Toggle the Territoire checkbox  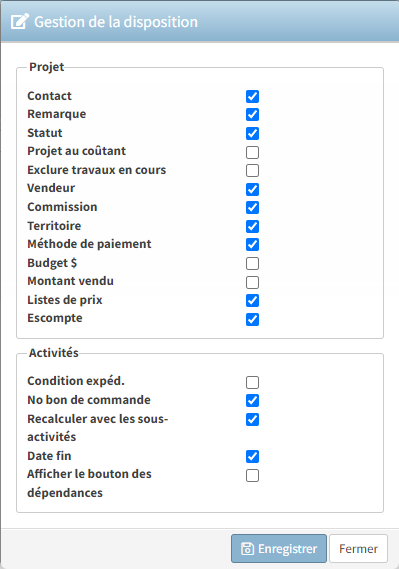pyautogui.click(x=252, y=226)
